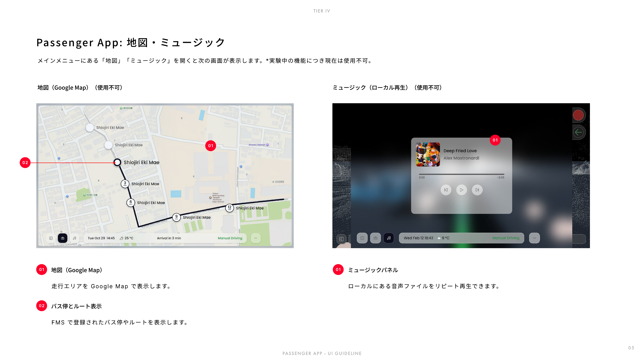Viewport: 644px width, 362px height.
Task: Click the 9 °C weather reading
Action: 443,238
